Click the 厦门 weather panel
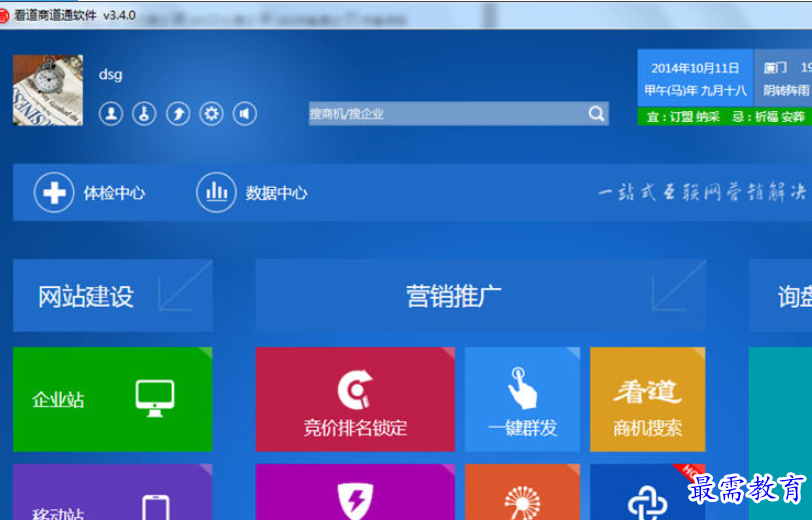Screen dimensions: 812x520 click(783, 78)
